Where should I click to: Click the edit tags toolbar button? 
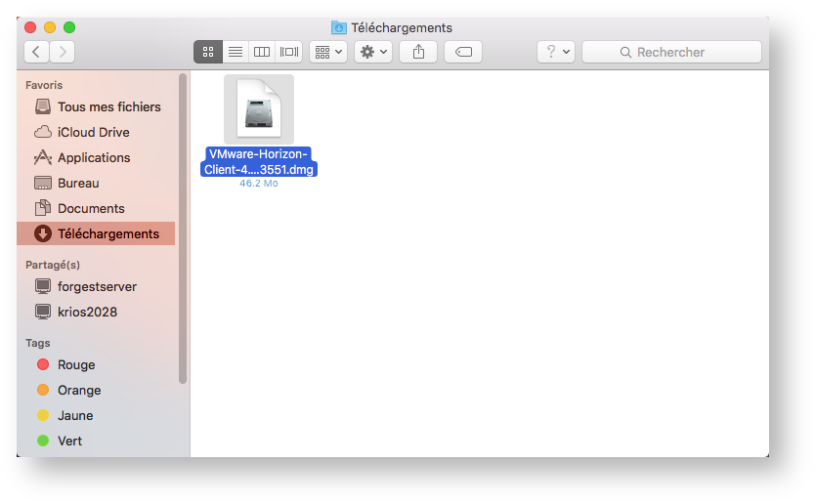[x=463, y=52]
